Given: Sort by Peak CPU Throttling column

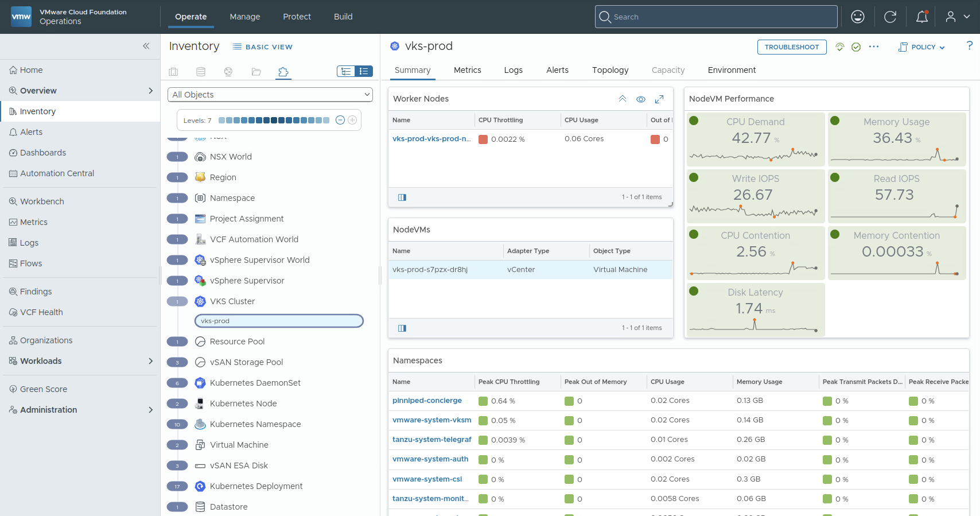Looking at the screenshot, I should pos(509,382).
